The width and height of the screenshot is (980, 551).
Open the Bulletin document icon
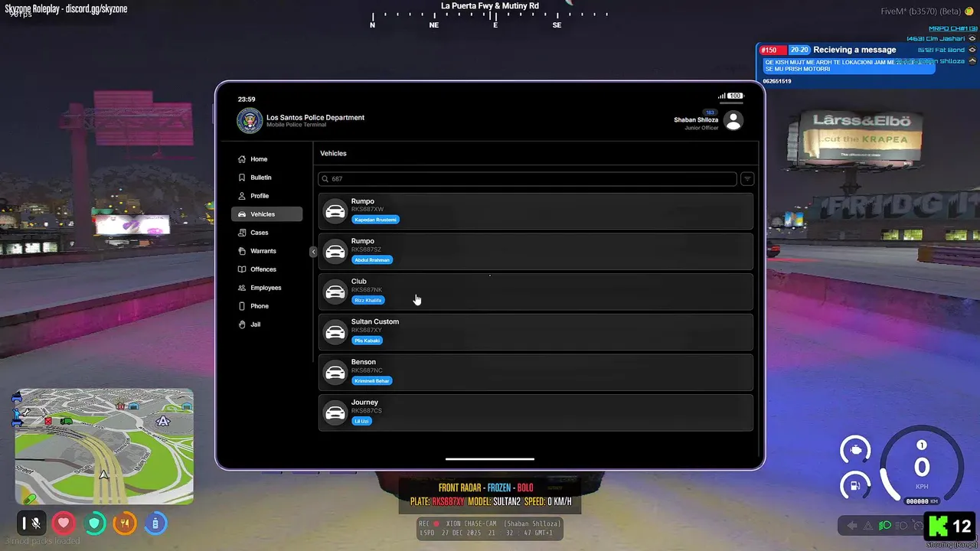click(x=242, y=178)
